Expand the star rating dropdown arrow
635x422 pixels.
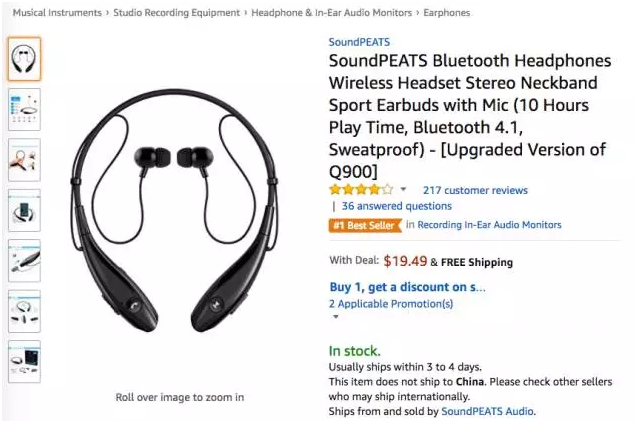tap(403, 189)
